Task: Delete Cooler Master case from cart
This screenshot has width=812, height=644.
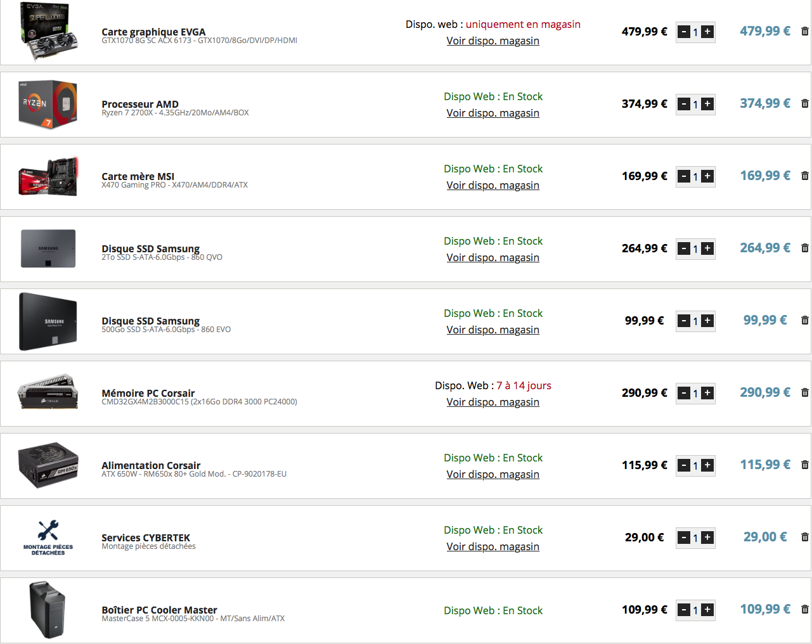Action: [805, 609]
